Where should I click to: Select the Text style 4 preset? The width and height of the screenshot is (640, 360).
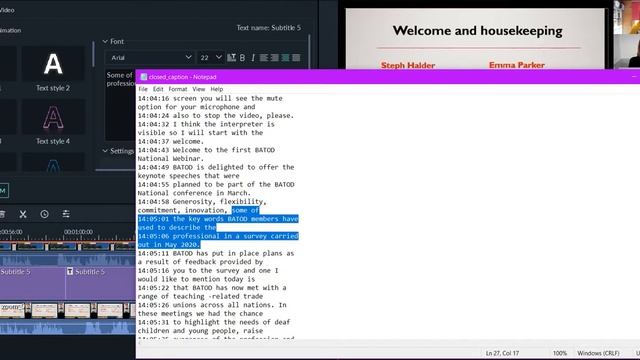(x=53, y=122)
